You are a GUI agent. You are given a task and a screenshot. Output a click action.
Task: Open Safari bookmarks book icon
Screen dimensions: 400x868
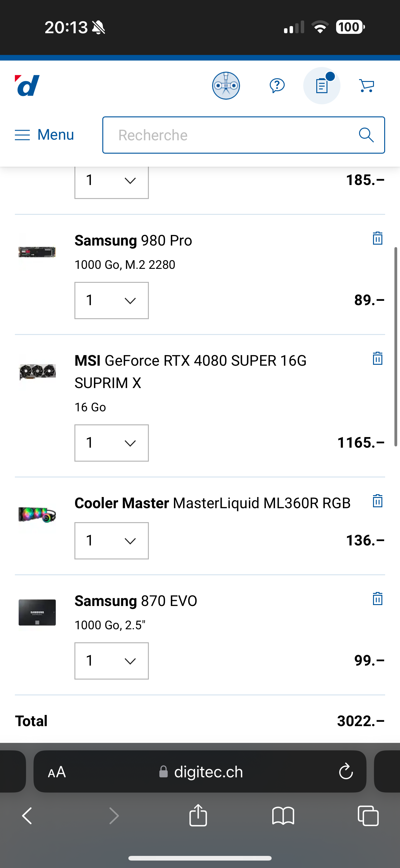point(283,816)
